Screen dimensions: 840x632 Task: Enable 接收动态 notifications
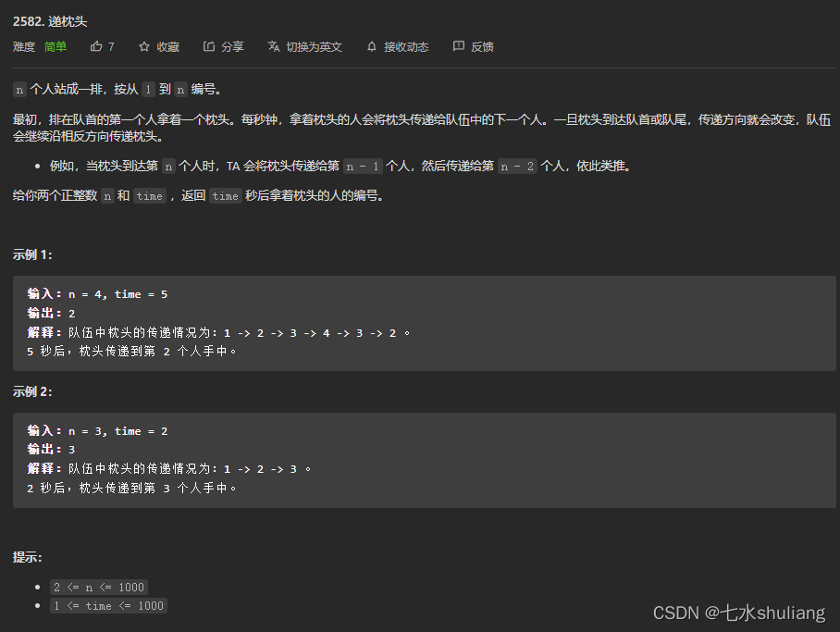(398, 46)
